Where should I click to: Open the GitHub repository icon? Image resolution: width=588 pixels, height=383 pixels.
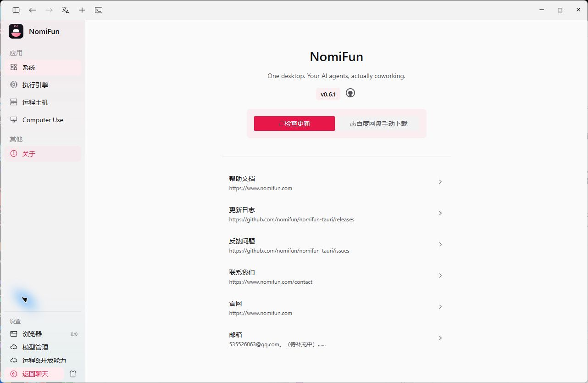350,93
